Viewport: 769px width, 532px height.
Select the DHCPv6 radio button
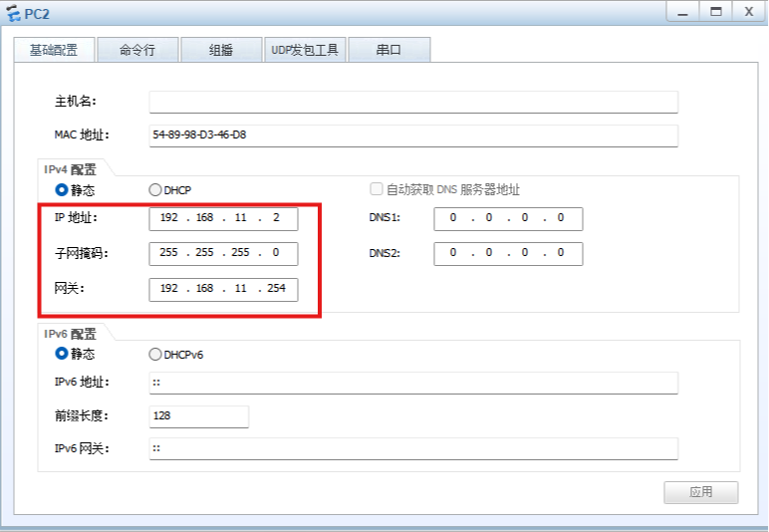(155, 354)
